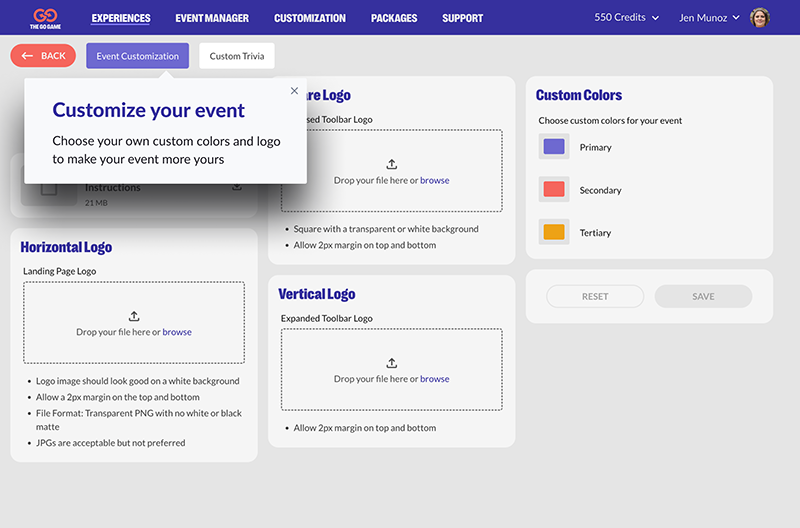Image resolution: width=800 pixels, height=528 pixels.
Task: Expand the 550 Credits dropdown
Action: pyautogui.click(x=627, y=18)
